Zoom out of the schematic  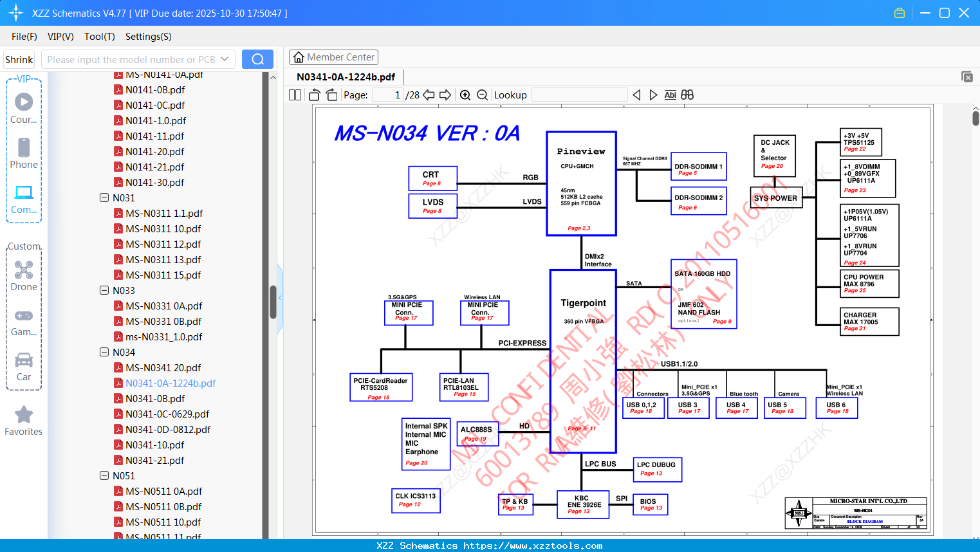(483, 95)
